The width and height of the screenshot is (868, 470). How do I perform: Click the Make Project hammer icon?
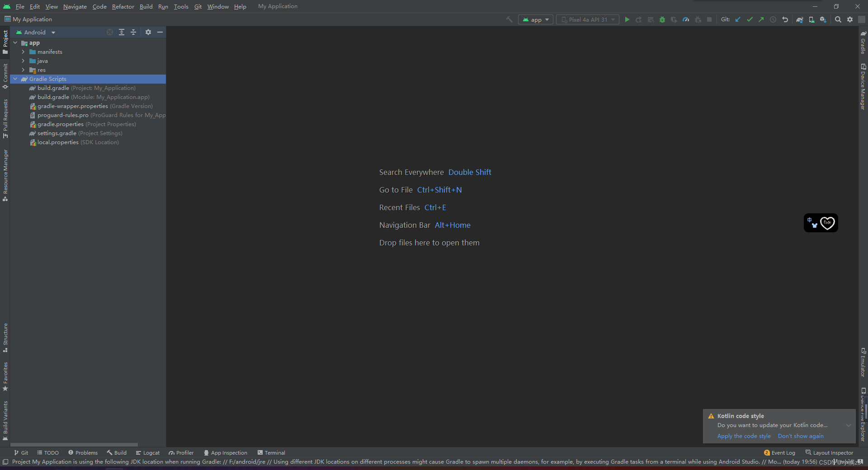(x=509, y=19)
